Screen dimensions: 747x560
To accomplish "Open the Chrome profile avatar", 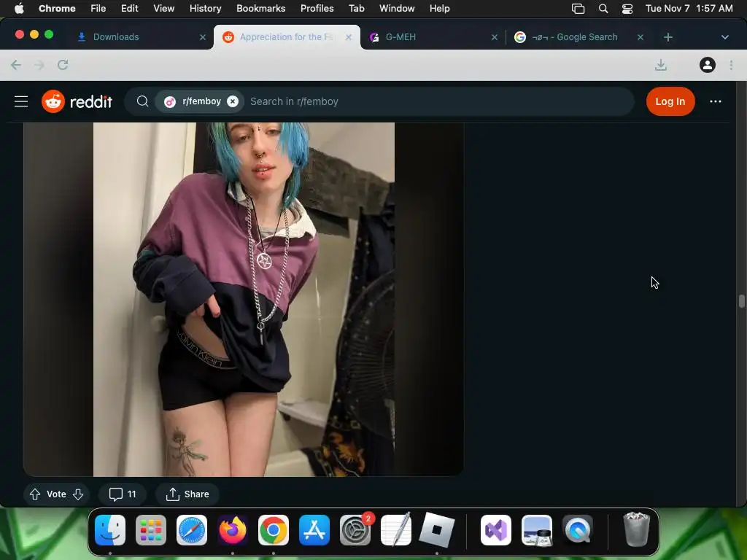I will coord(707,65).
